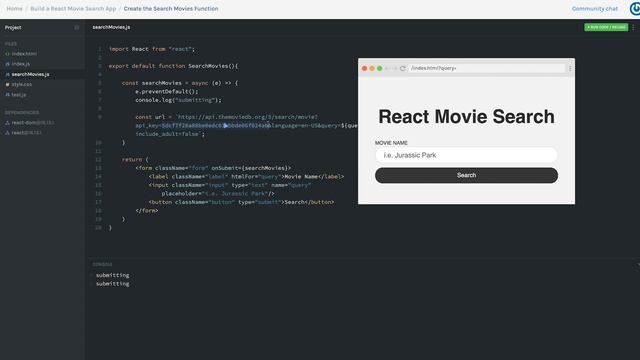Click code line 'console.log("submitting");'
Screen dimensions: 640x360
coord(178,100)
